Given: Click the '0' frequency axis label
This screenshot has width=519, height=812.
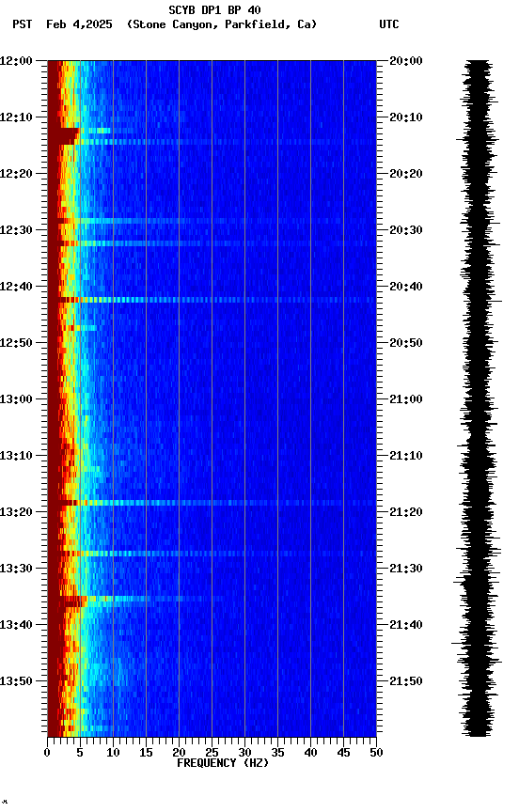Looking at the screenshot, I should pyautogui.click(x=47, y=753).
